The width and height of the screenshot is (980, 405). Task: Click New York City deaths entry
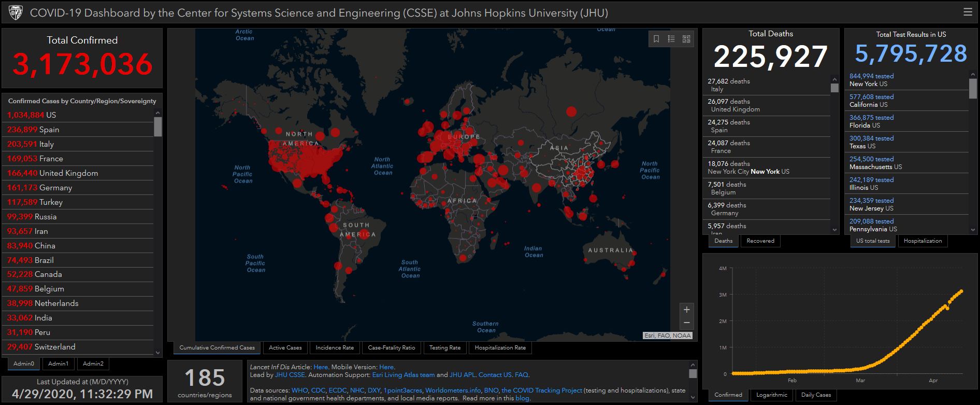point(767,167)
